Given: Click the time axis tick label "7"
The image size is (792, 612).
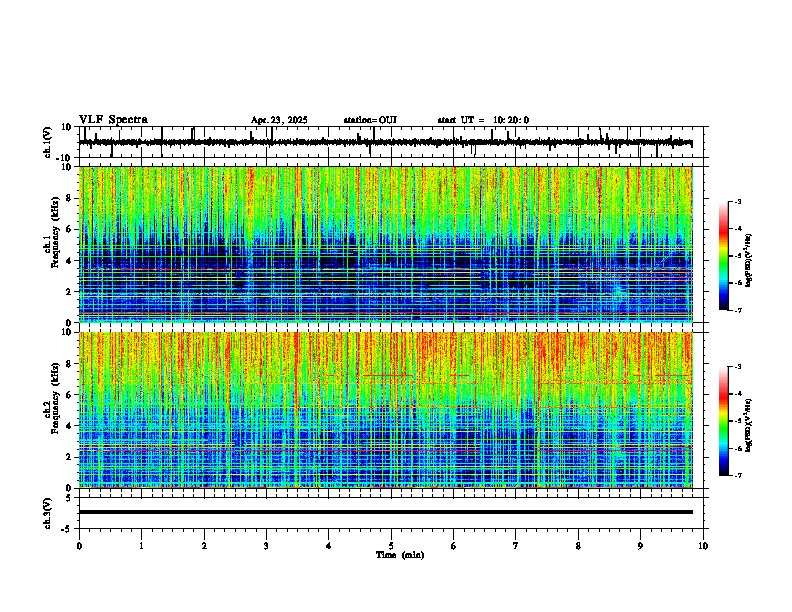Looking at the screenshot, I should pyautogui.click(x=516, y=546).
